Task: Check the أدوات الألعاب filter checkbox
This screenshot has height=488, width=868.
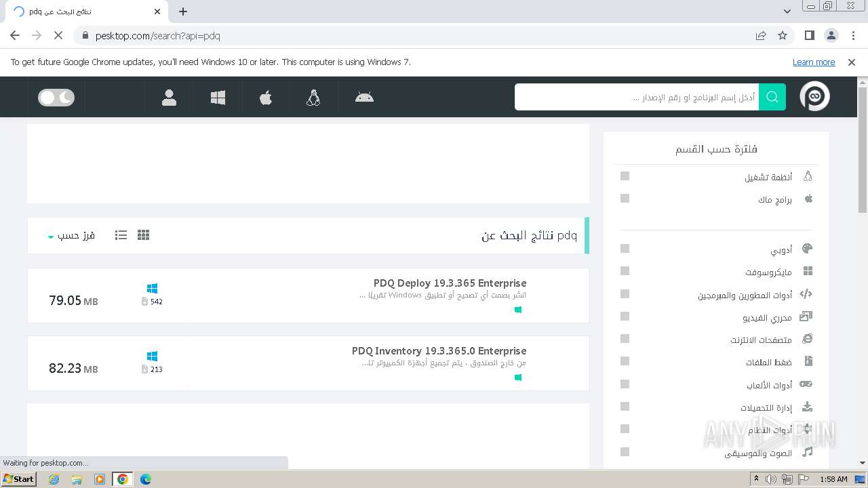Action: pos(625,384)
